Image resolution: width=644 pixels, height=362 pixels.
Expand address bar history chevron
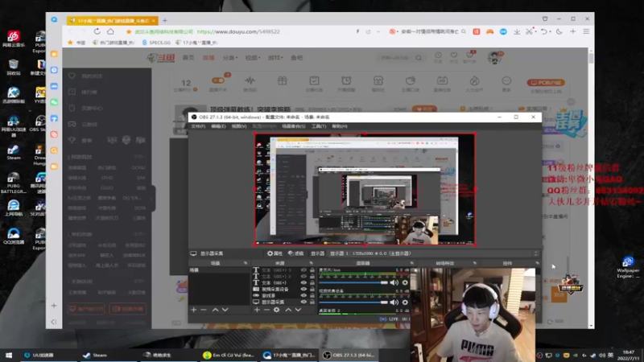point(378,31)
